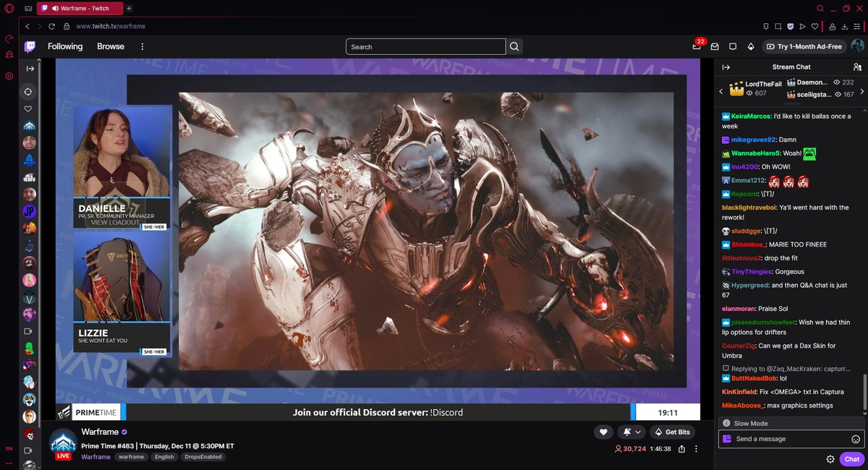The image size is (868, 470).
Task: Open the emote picker smiley
Action: coord(856,439)
